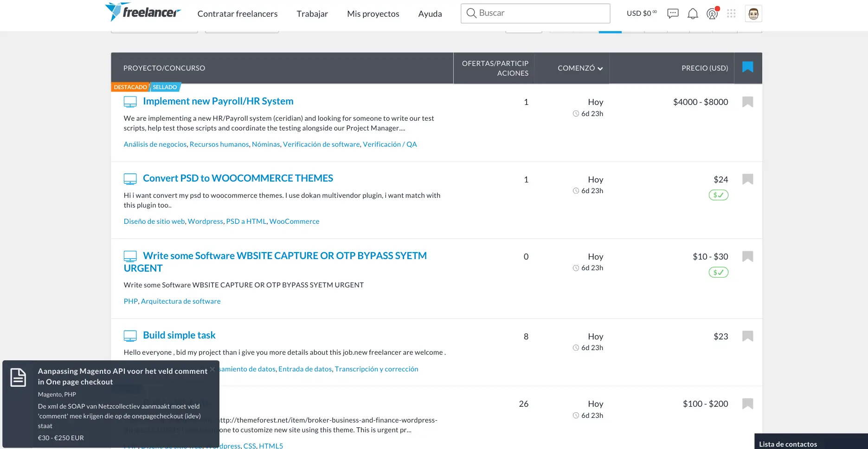Click the Arquitectura de software skill tag
The image size is (868, 449).
click(181, 301)
